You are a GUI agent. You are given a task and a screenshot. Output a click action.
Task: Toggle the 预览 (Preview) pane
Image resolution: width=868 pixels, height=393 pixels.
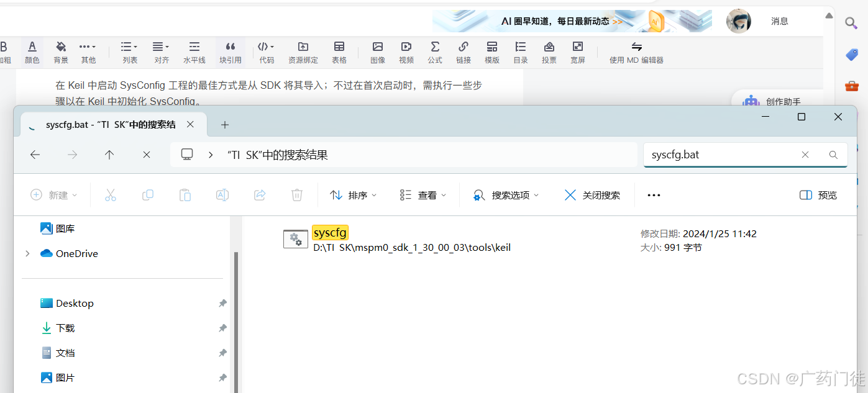(818, 195)
